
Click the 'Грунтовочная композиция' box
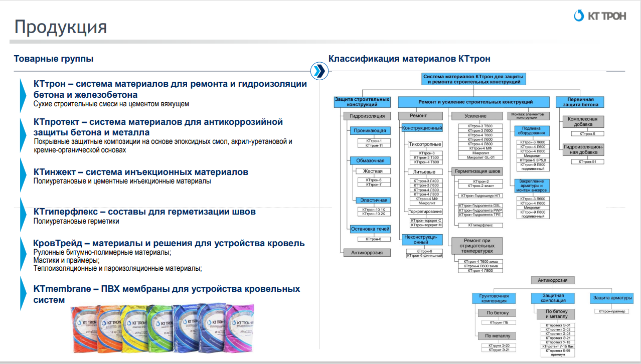click(x=495, y=298)
